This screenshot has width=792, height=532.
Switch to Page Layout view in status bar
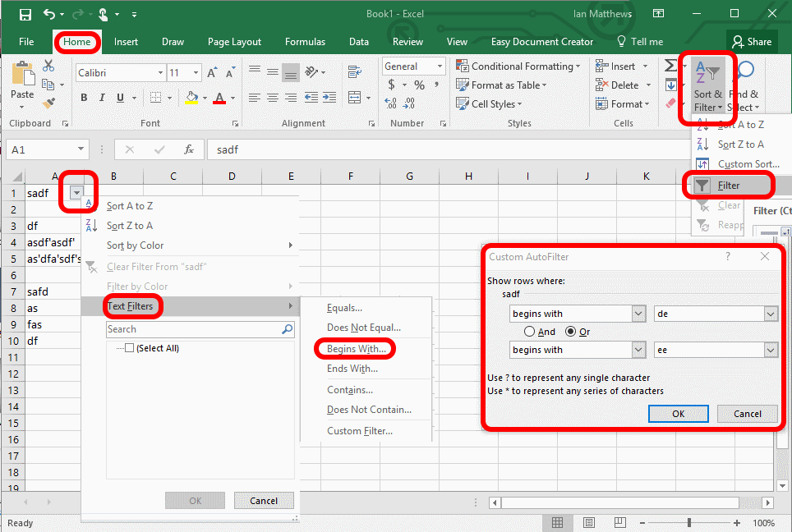click(588, 522)
